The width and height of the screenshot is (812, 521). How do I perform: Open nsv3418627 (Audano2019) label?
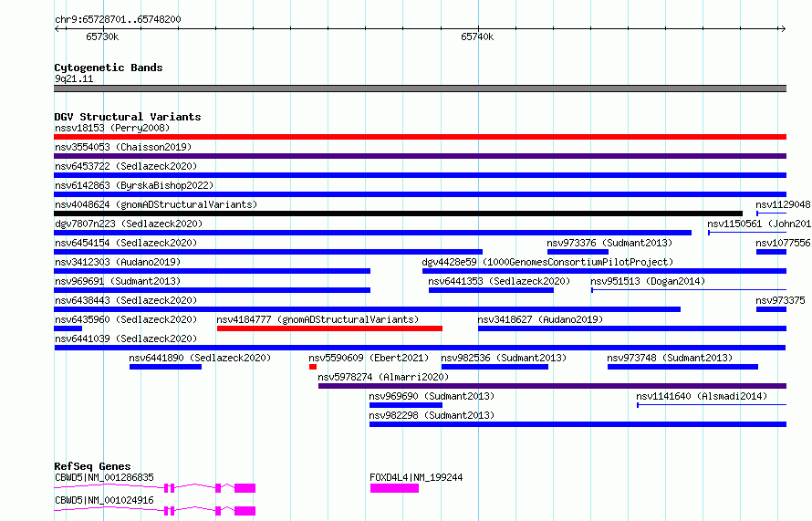point(540,319)
